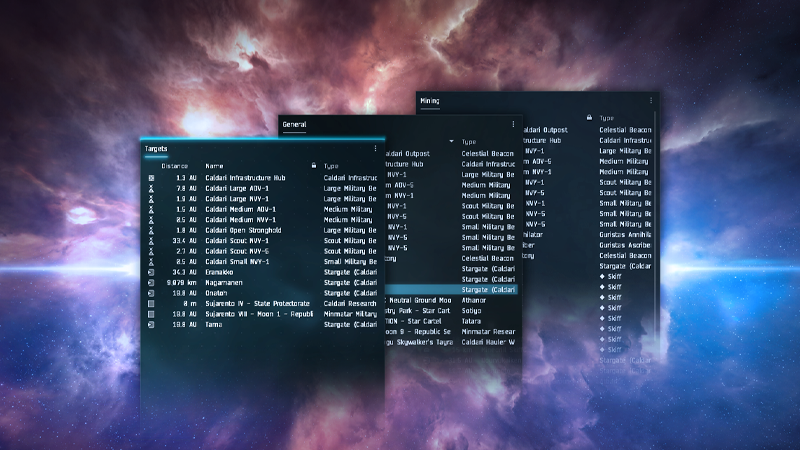The image size is (800, 450).
Task: Select the Caldari Large ADV-1 name
Action: click(237, 188)
